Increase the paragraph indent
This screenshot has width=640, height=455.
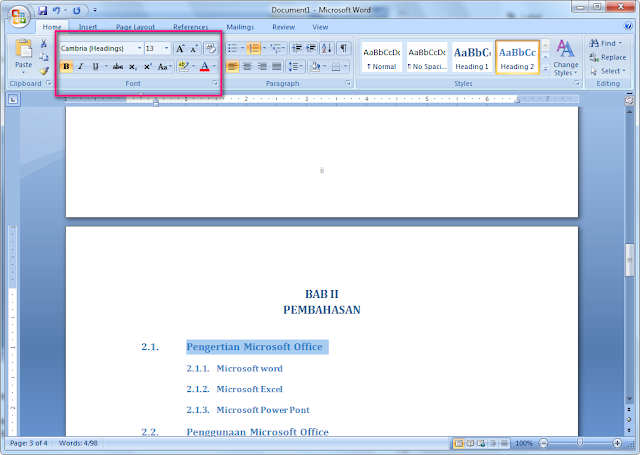coord(311,48)
